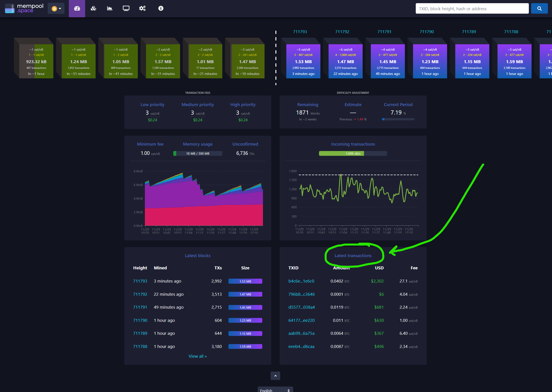This screenshot has height=392, width=552.
Task: Click the TXID search input field
Action: (x=472, y=8)
